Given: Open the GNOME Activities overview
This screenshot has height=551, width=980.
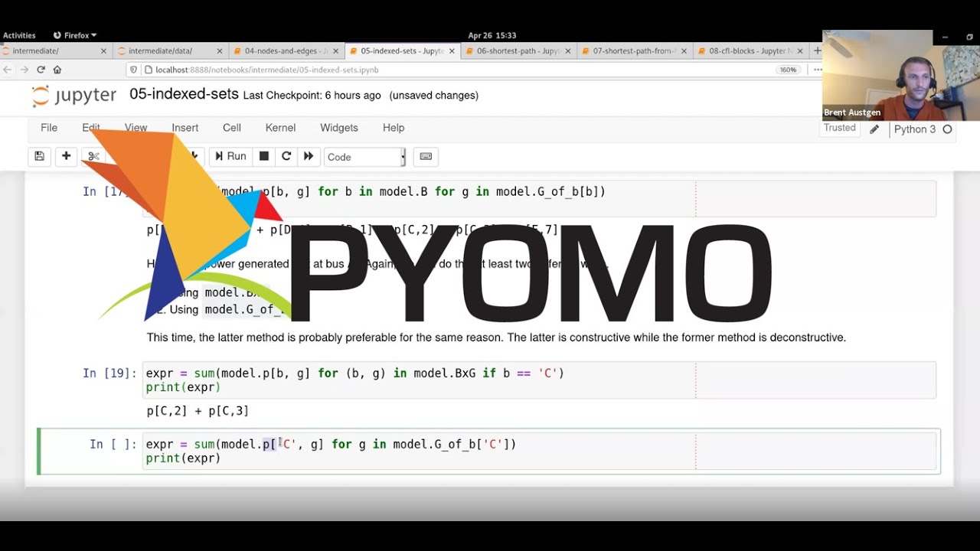Looking at the screenshot, I should click(19, 35).
